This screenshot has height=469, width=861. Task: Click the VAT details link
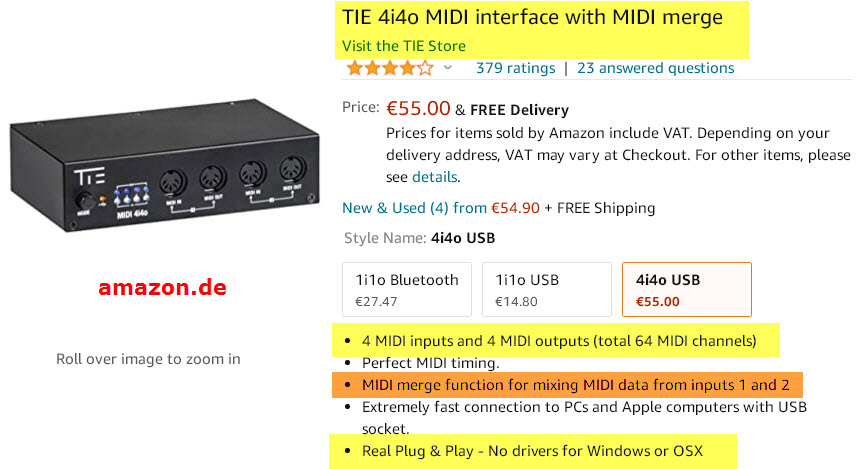[x=434, y=177]
